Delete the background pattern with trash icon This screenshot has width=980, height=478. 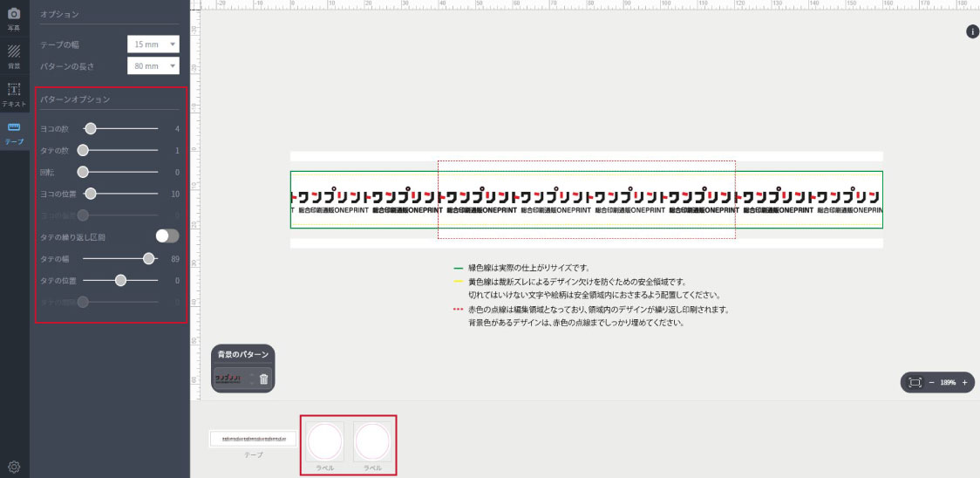click(264, 379)
